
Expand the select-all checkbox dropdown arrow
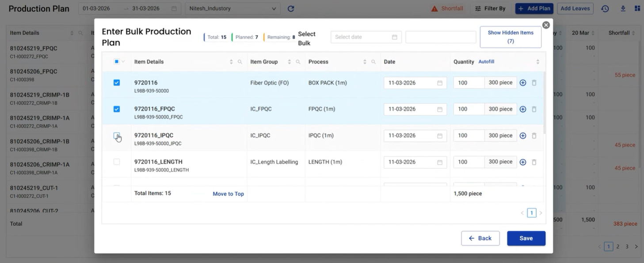pyautogui.click(x=123, y=62)
